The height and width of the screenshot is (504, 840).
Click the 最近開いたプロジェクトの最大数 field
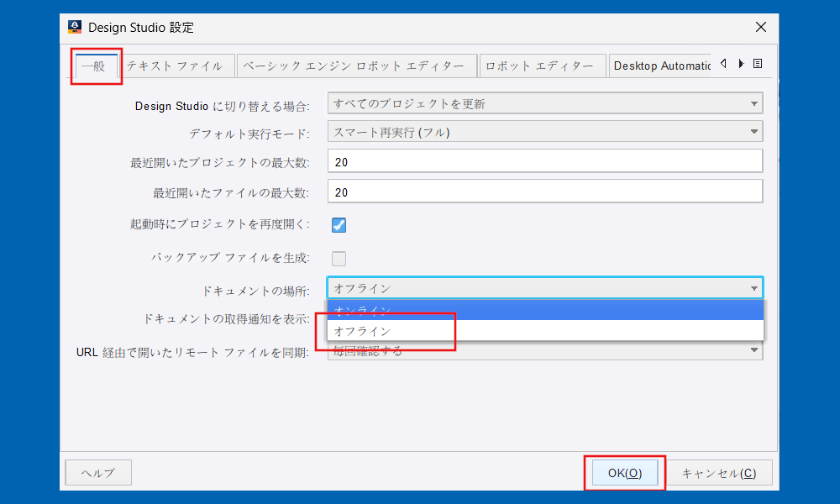(x=545, y=161)
